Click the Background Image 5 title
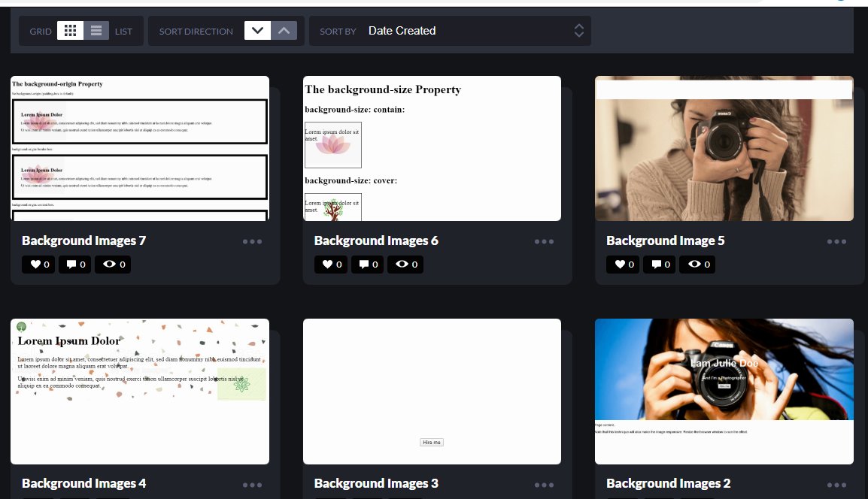Image resolution: width=868 pixels, height=499 pixels. click(665, 240)
